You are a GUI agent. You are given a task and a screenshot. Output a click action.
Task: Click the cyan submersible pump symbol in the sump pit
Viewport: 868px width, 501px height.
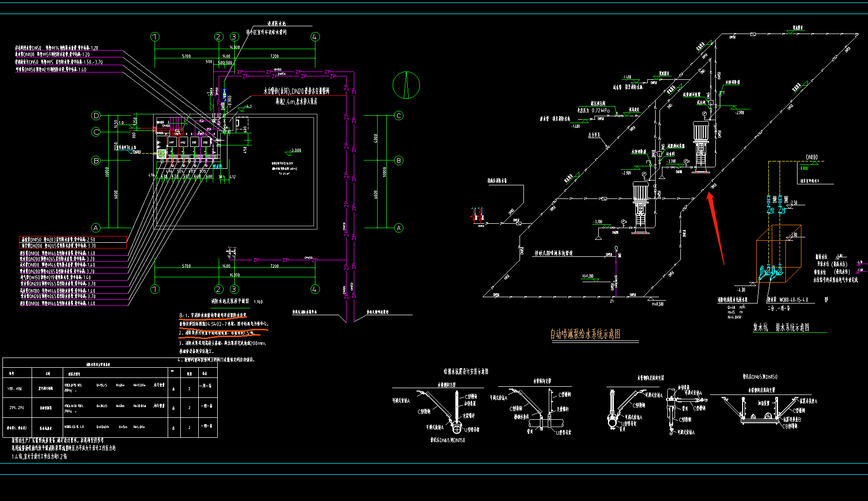pyautogui.click(x=770, y=272)
